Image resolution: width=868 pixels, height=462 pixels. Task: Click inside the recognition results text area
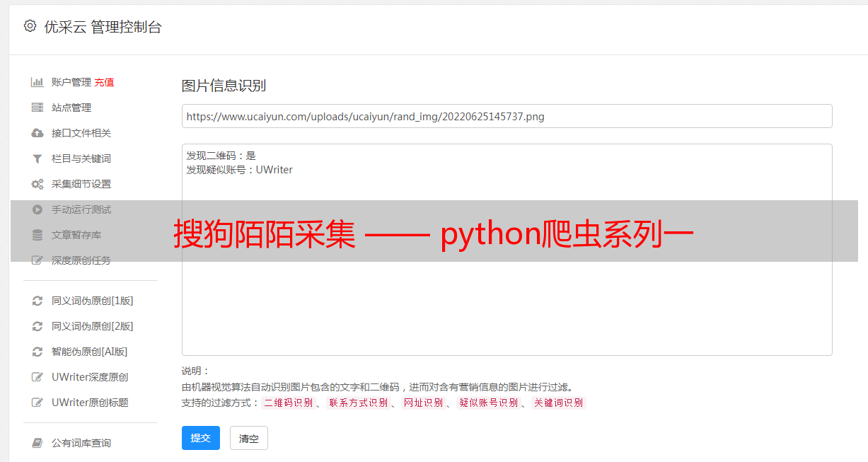click(507, 249)
